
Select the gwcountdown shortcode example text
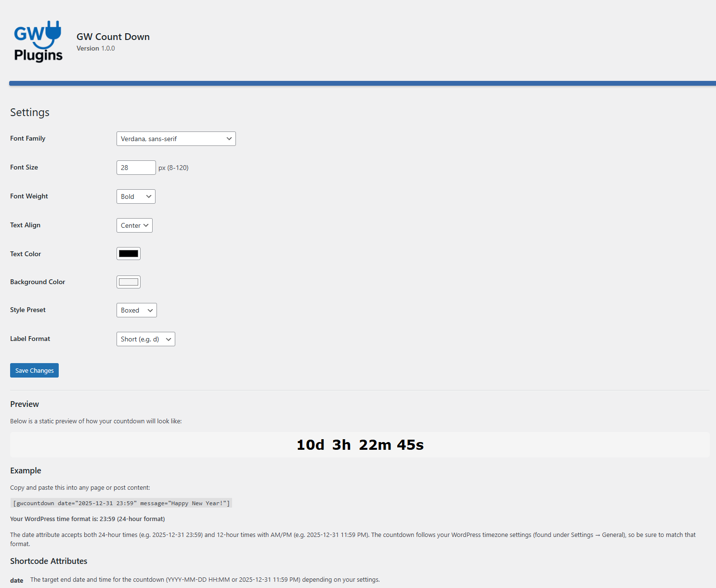click(121, 503)
